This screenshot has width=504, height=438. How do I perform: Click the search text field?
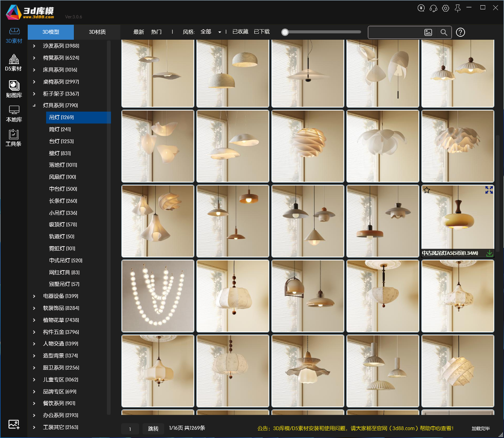click(x=396, y=32)
